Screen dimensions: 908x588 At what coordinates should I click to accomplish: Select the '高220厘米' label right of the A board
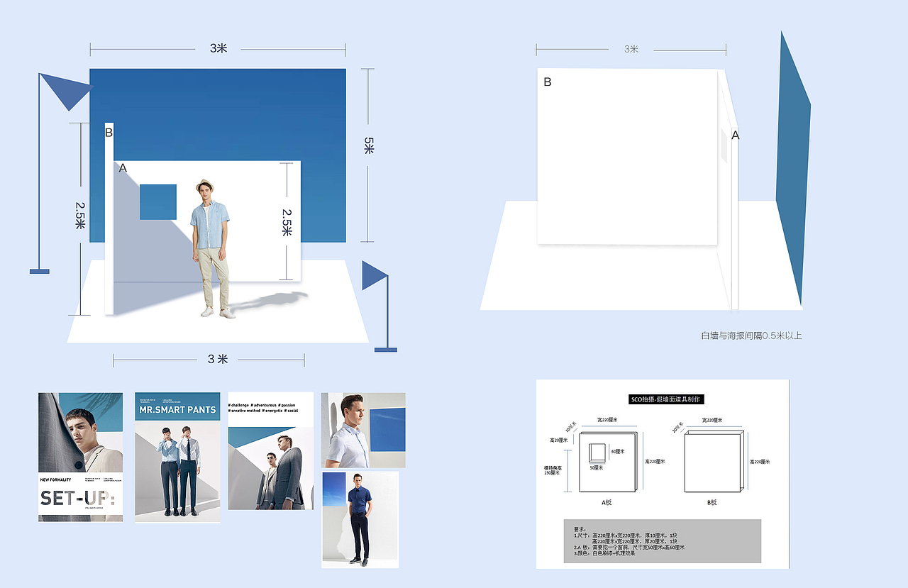[x=655, y=462]
